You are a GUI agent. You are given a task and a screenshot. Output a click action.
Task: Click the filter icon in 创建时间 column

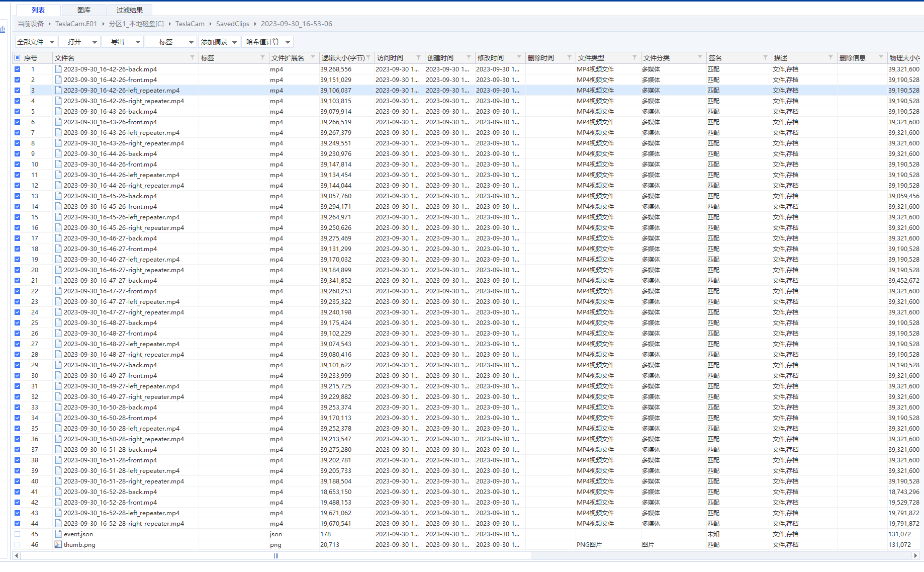469,58
